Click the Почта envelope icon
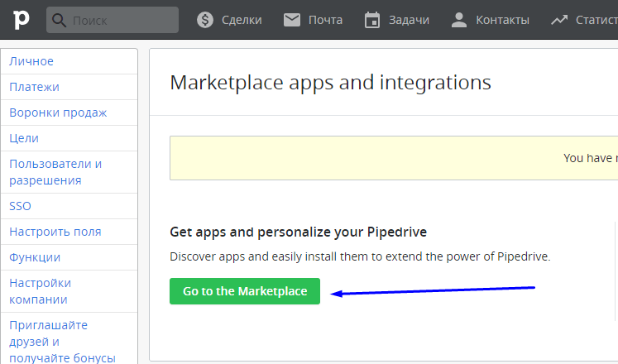Image resolution: width=618 pixels, height=364 pixels. point(291,19)
